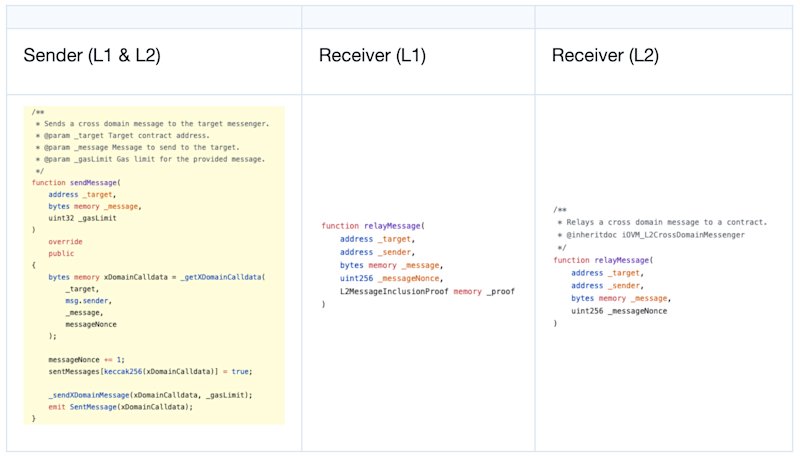Click the Receiver (L2) column header

605,55
